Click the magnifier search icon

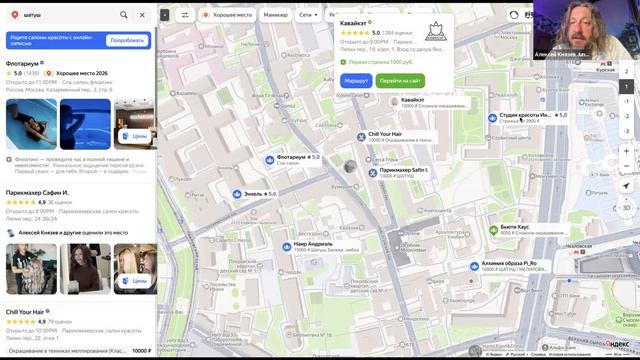[124, 15]
